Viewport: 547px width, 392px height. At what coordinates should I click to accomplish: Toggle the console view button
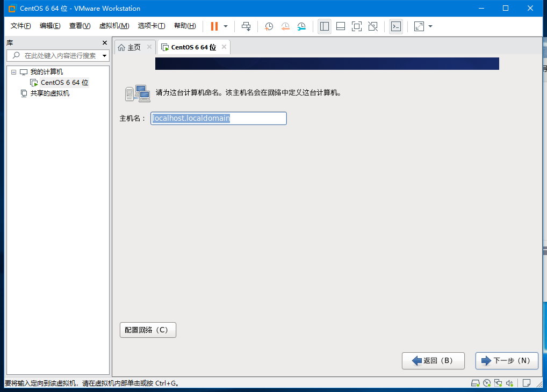click(395, 26)
